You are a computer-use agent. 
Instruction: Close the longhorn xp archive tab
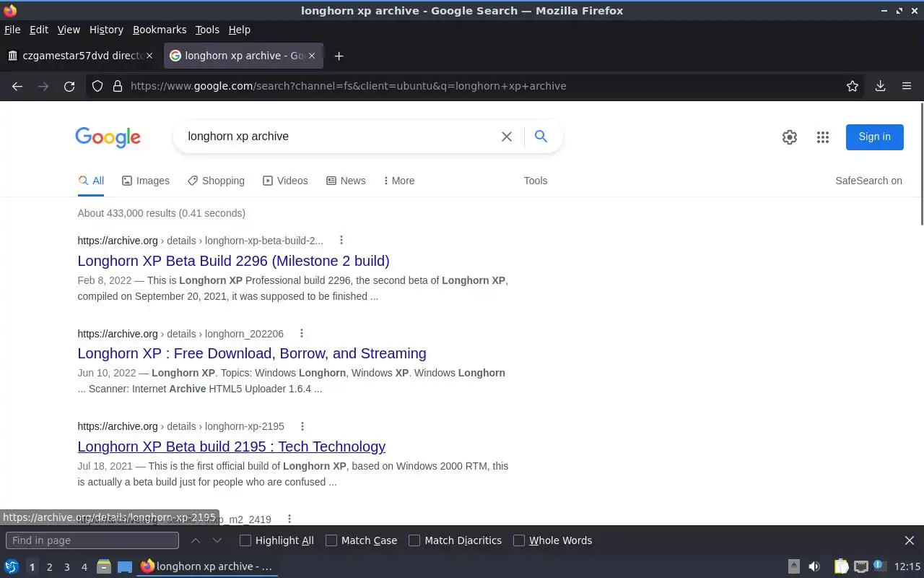tap(313, 56)
